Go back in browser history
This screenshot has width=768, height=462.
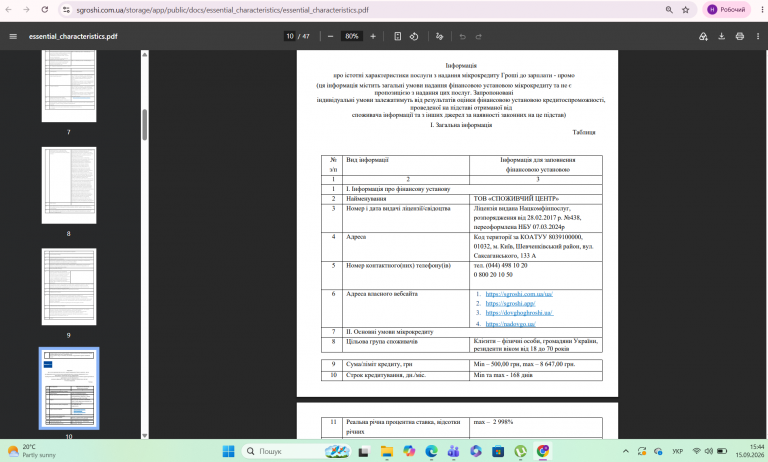click(x=8, y=10)
